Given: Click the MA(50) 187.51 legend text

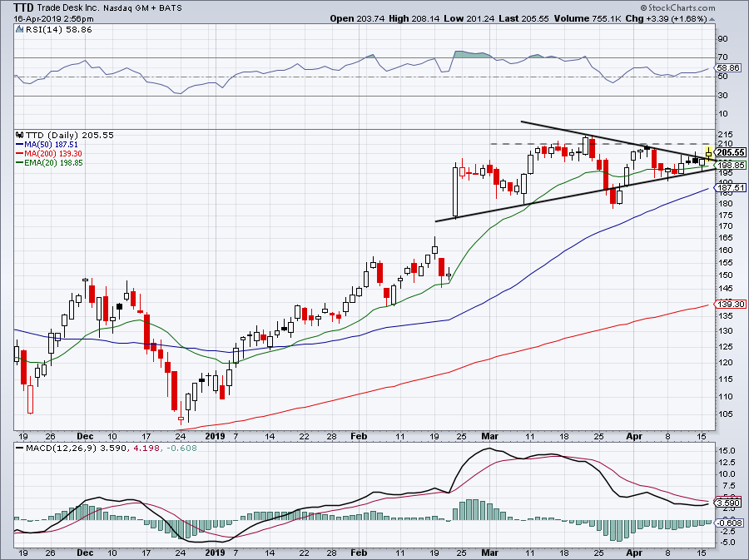Looking at the screenshot, I should click(51, 145).
